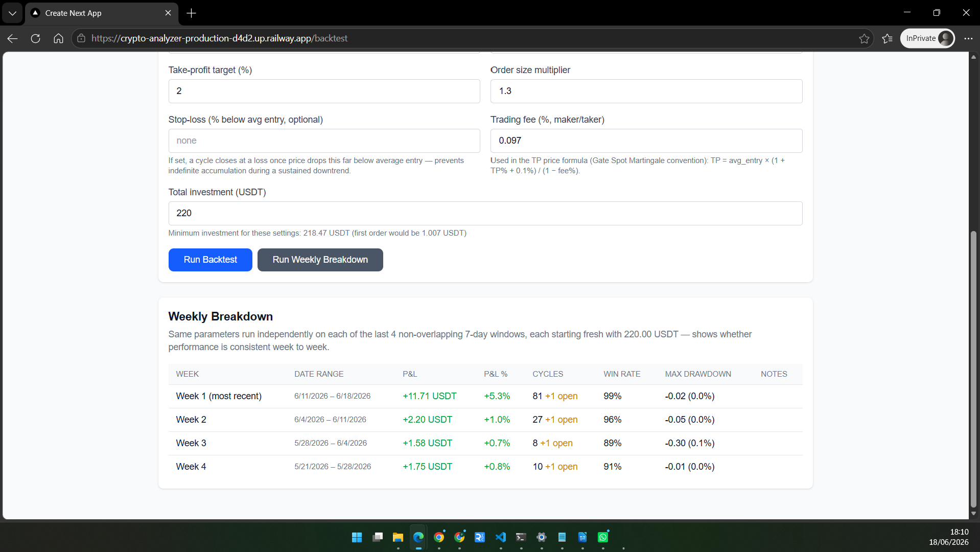
Task: Select the Week 4 row label
Action: (191, 467)
